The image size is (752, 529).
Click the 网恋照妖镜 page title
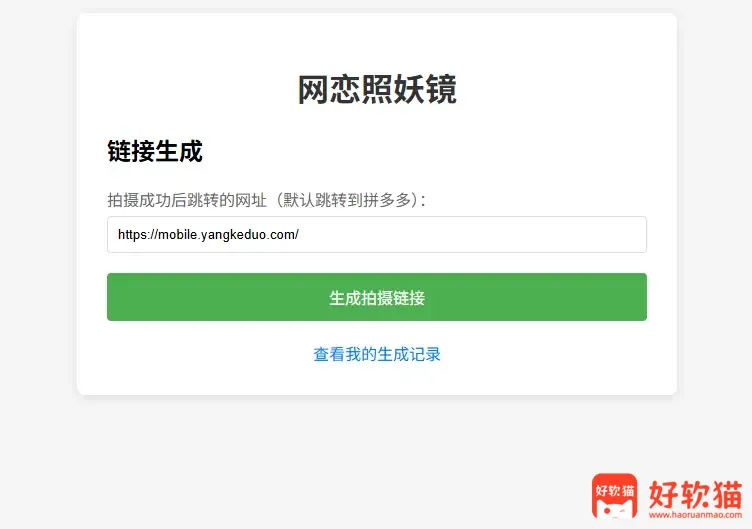[x=377, y=90]
